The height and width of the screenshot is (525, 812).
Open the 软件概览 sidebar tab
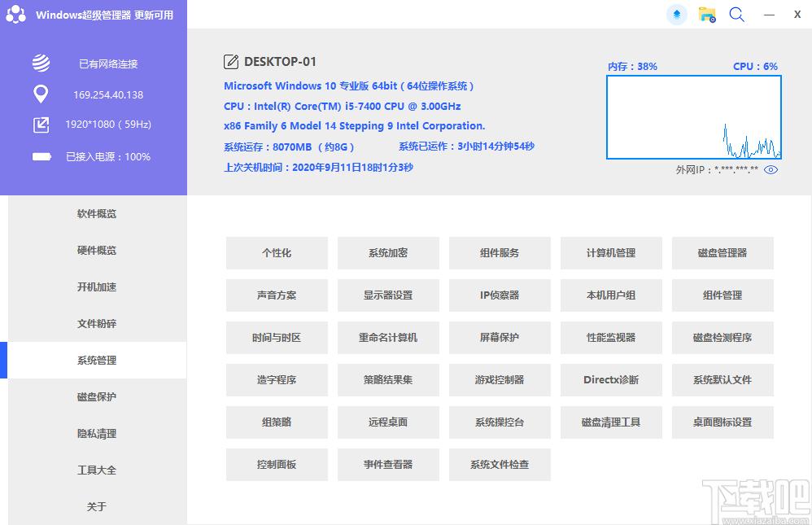[97, 213]
